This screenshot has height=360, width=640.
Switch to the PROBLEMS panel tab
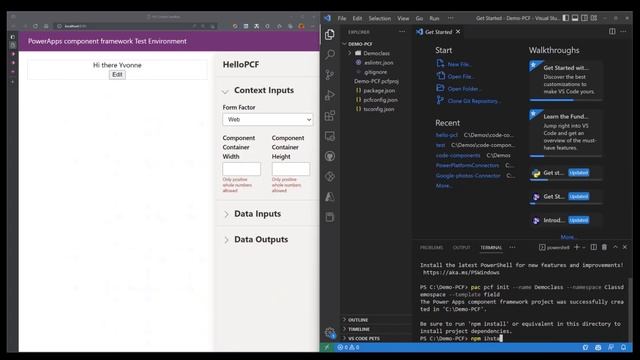pyautogui.click(x=431, y=248)
